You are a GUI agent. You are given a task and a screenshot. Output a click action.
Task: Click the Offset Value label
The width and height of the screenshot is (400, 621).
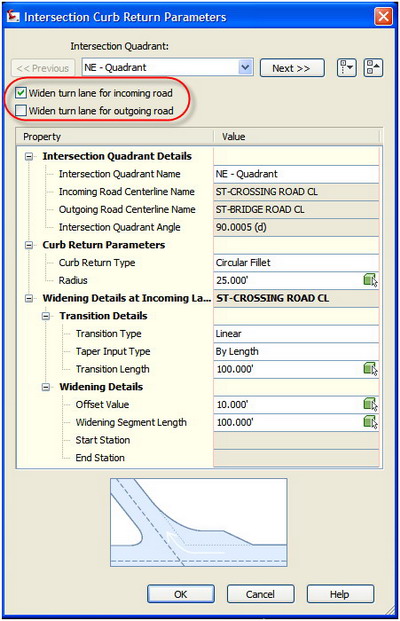102,405
